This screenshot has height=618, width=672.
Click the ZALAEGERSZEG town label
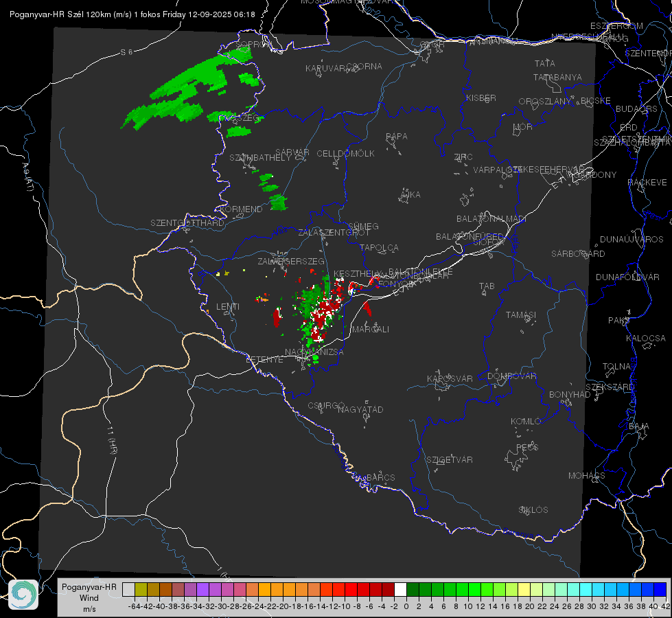pyautogui.click(x=291, y=261)
